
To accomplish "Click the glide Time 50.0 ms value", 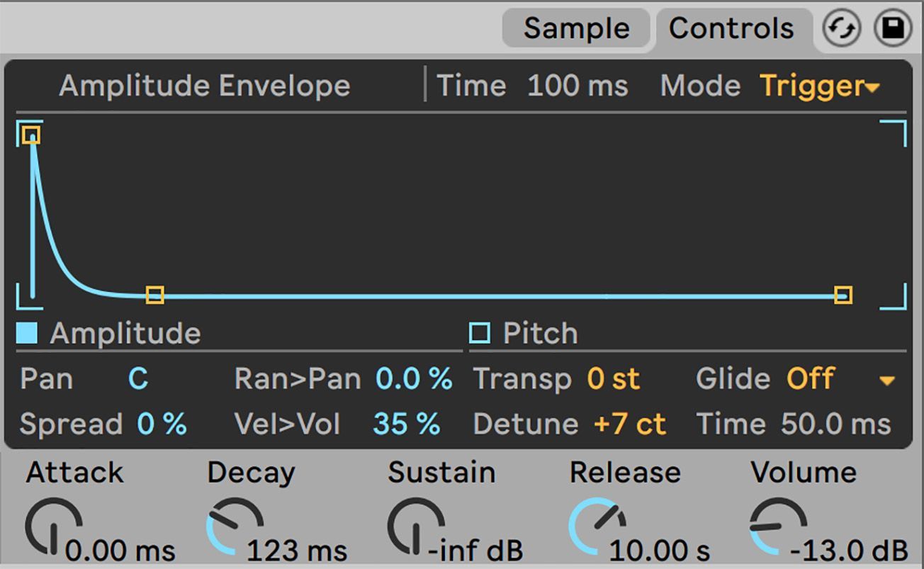I will [836, 424].
